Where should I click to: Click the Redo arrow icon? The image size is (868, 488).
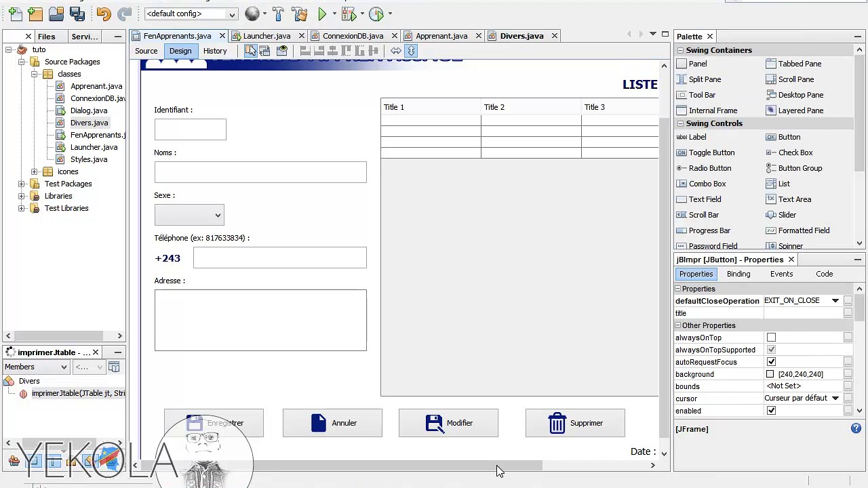pos(124,14)
